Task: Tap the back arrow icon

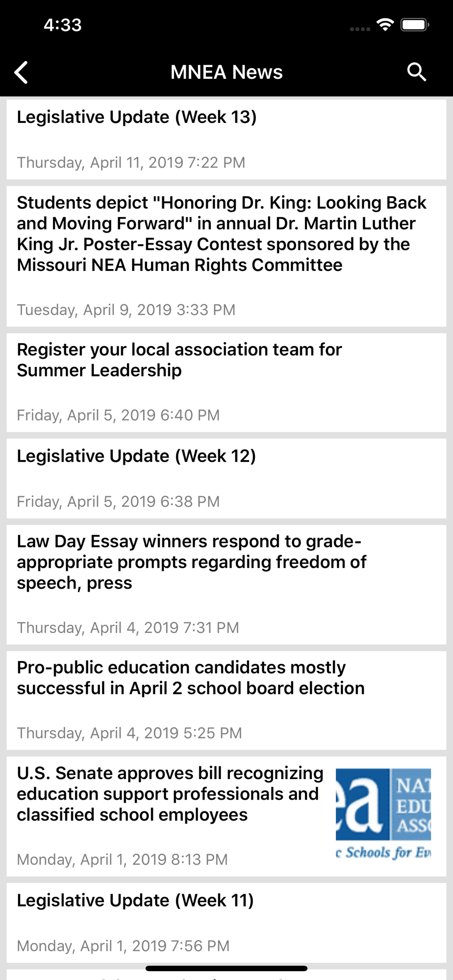Action: coord(21,73)
